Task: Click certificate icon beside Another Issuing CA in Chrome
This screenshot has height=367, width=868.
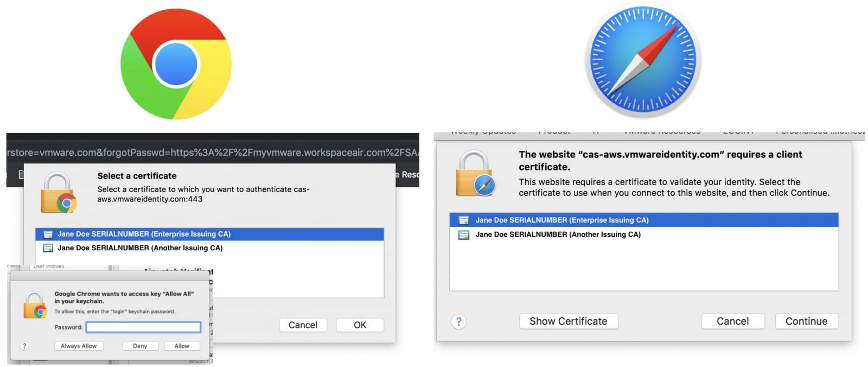Action: 48,248
